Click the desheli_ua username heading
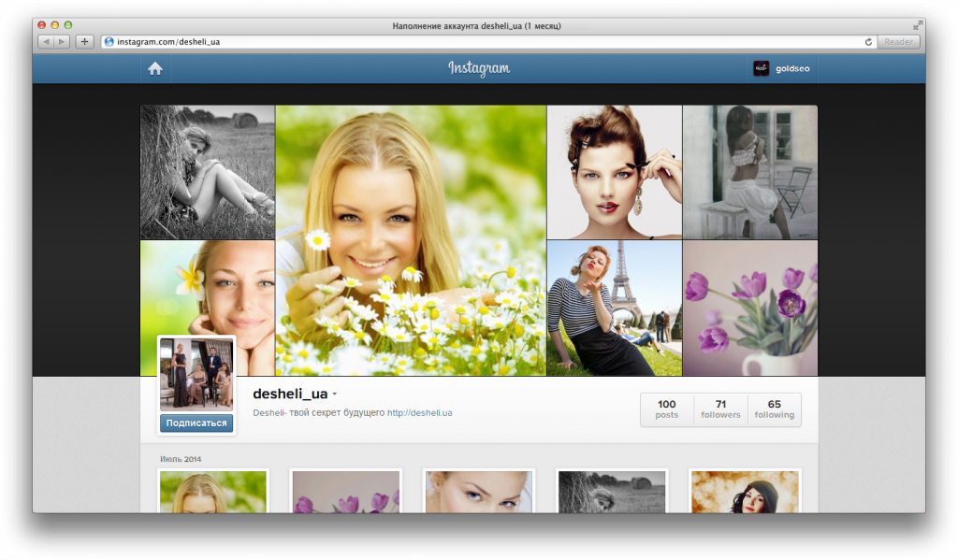 tap(290, 394)
